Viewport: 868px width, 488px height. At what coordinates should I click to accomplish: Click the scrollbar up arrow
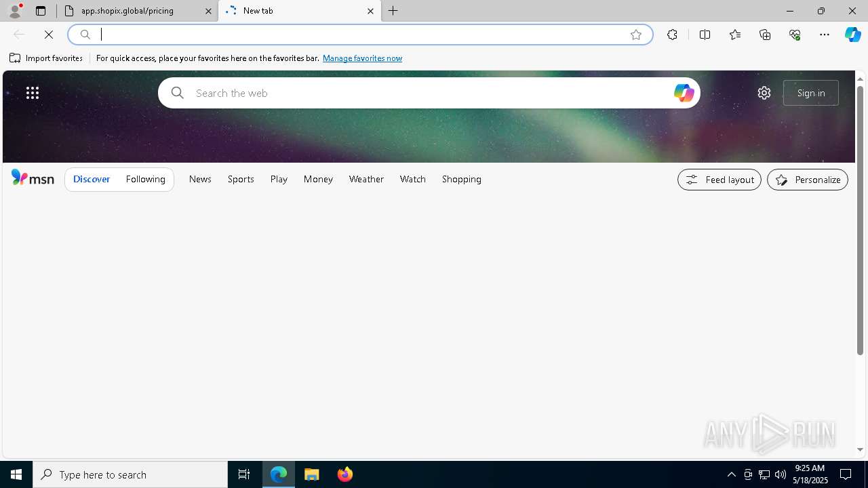click(x=860, y=79)
